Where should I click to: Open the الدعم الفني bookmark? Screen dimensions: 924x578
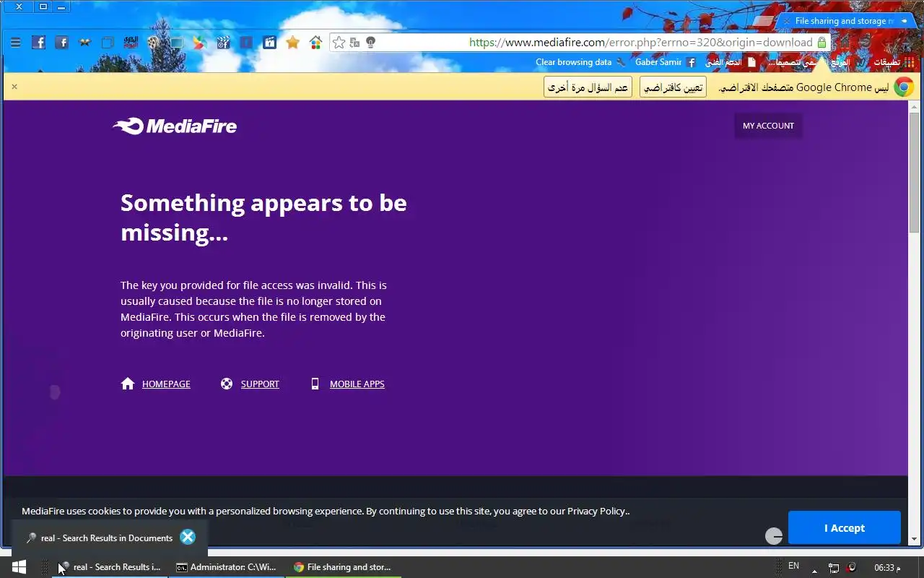click(x=730, y=62)
